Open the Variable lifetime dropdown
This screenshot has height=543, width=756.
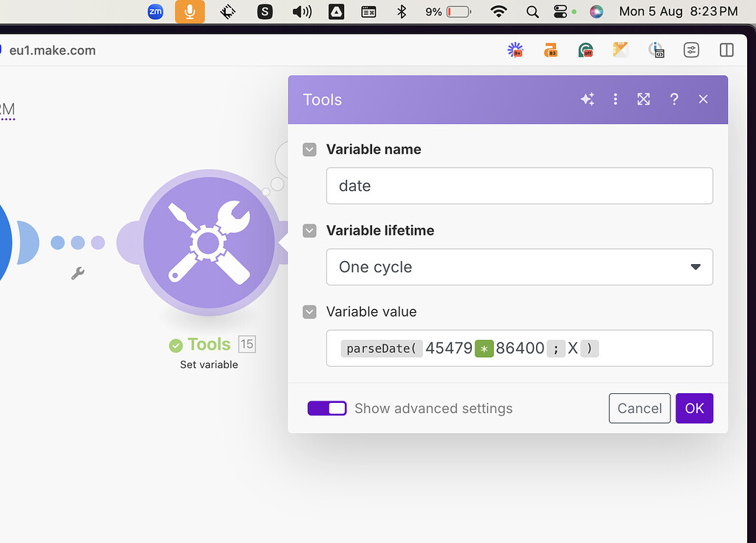[x=695, y=267]
